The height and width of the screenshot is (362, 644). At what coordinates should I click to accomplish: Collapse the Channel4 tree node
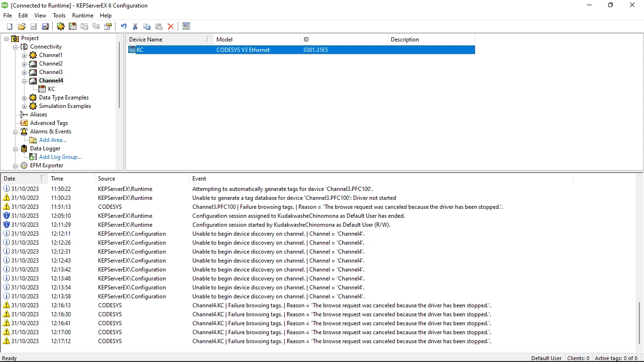[x=25, y=81]
